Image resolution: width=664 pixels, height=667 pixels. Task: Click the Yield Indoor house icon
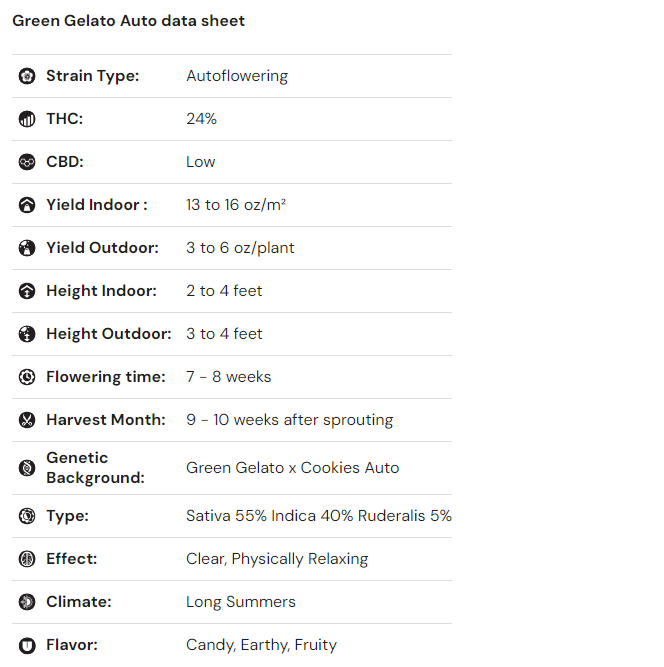pyautogui.click(x=27, y=205)
